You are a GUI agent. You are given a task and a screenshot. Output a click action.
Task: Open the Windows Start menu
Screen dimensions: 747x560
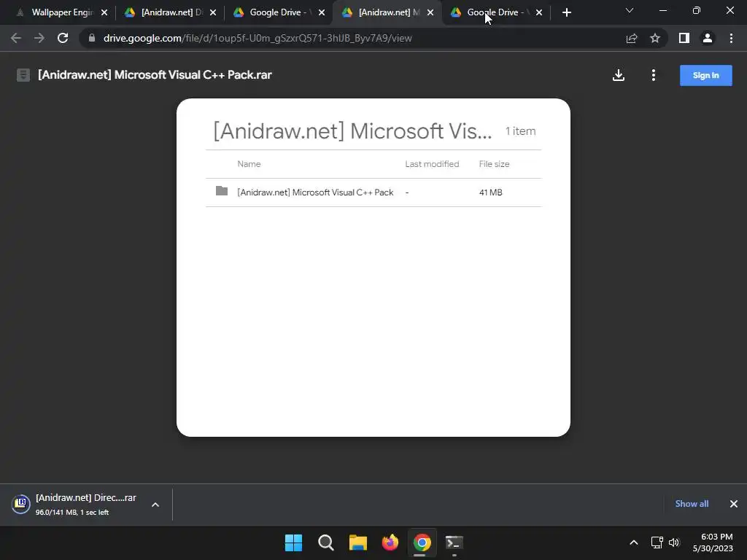pyautogui.click(x=293, y=542)
